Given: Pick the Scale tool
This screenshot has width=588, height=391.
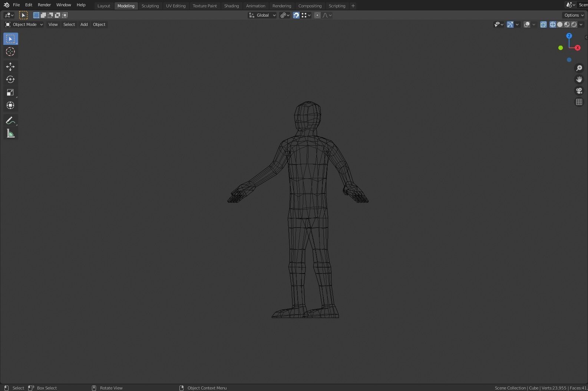Looking at the screenshot, I should 10,93.
